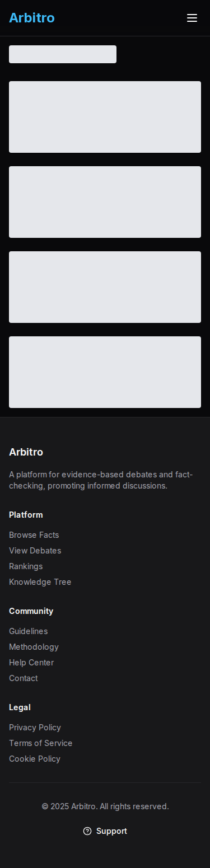Open Terms of Service
This screenshot has height=868, width=210.
(41, 743)
